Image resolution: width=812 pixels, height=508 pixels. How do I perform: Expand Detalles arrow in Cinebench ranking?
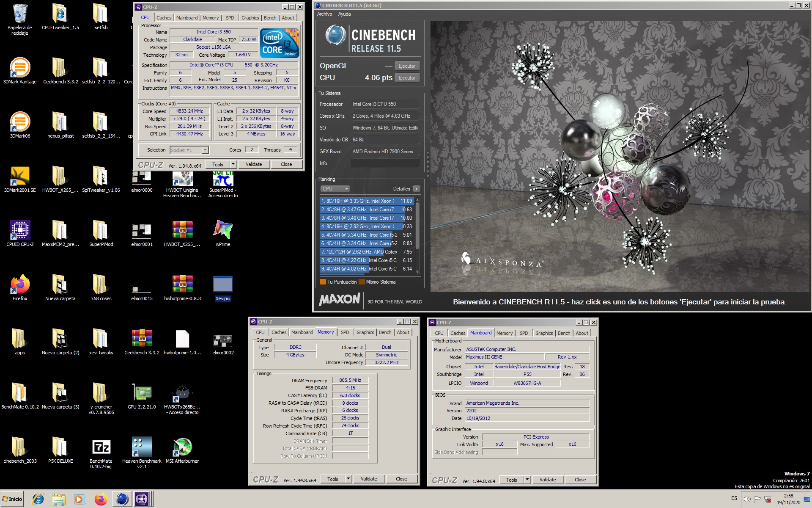(416, 189)
